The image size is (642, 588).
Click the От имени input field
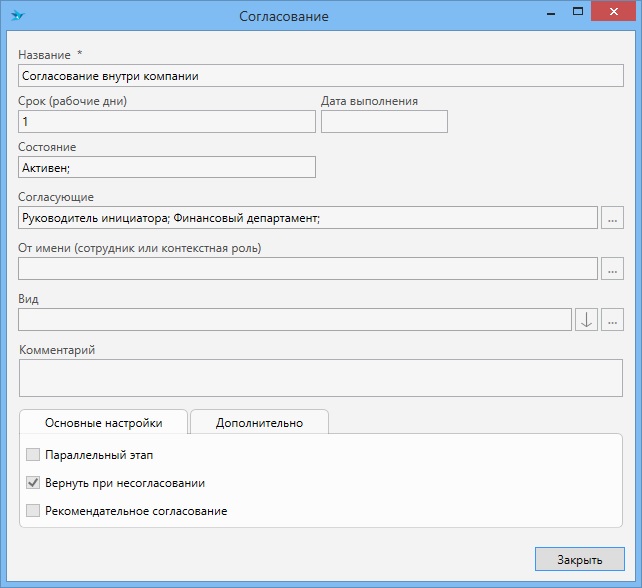pyautogui.click(x=307, y=268)
